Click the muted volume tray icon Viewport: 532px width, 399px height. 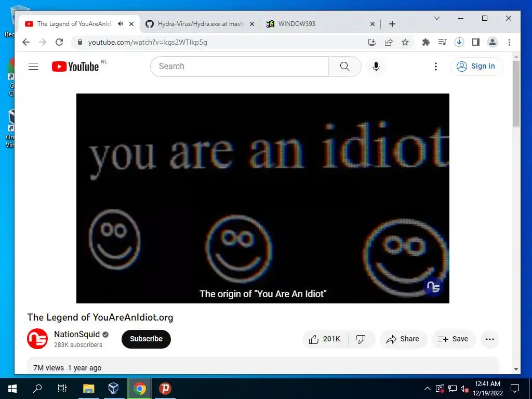[464, 389]
